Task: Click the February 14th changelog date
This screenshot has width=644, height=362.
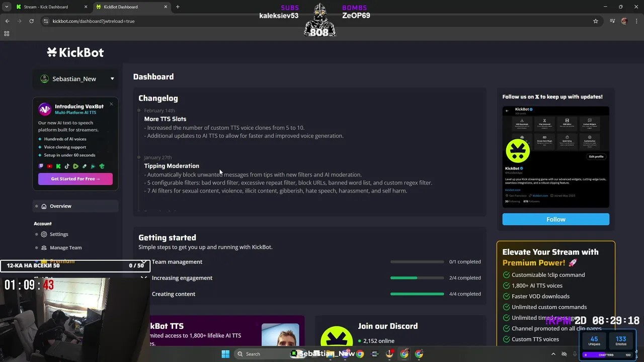Action: click(159, 111)
